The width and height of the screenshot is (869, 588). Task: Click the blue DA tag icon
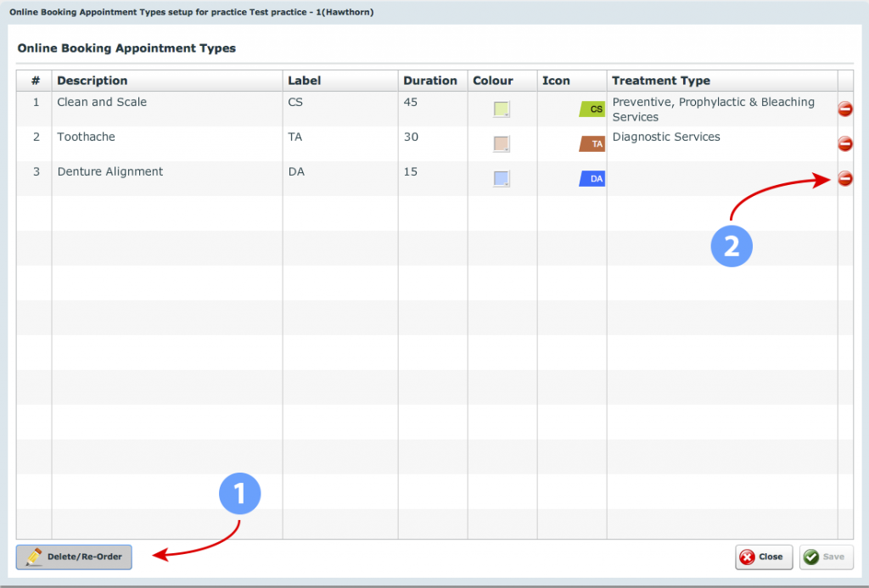(x=591, y=178)
